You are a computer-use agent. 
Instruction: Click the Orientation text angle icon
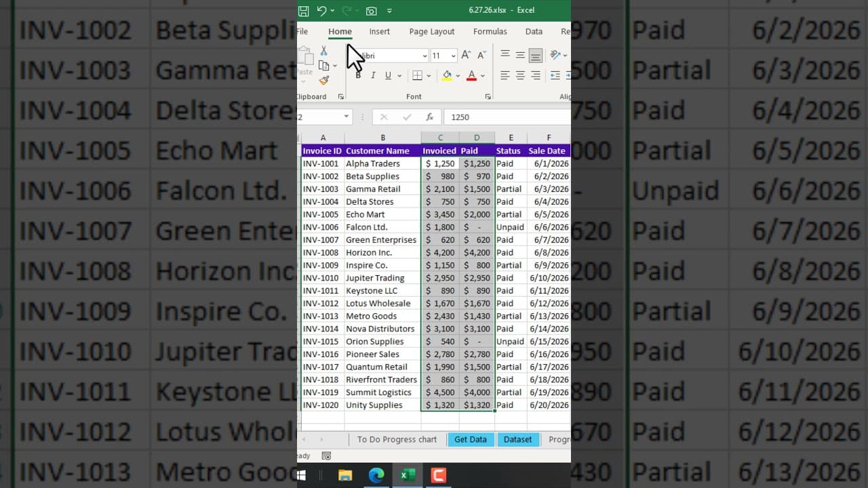click(555, 55)
